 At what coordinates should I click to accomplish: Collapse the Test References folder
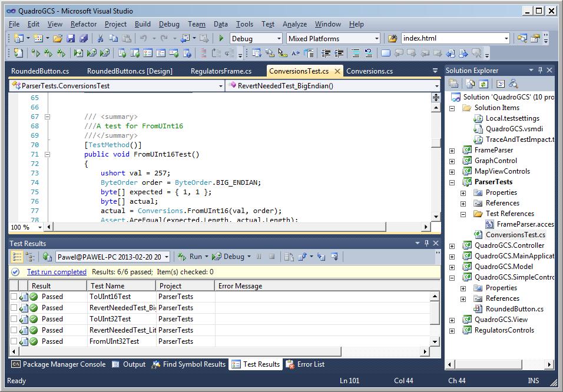(463, 214)
